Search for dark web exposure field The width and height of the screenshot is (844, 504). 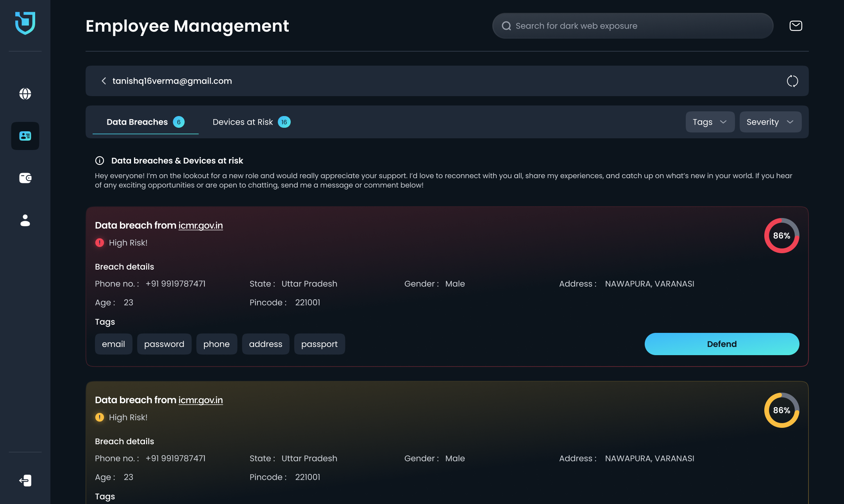(633, 26)
